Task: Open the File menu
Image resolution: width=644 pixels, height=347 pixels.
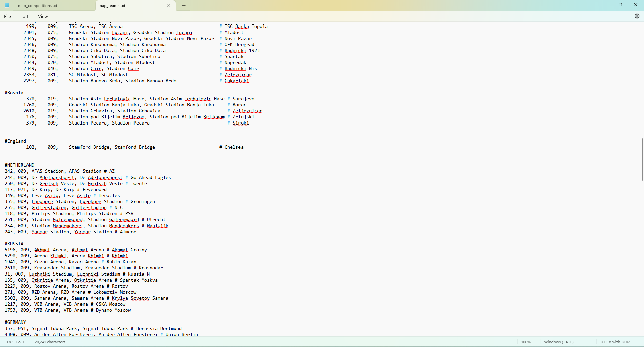Action: click(x=7, y=16)
